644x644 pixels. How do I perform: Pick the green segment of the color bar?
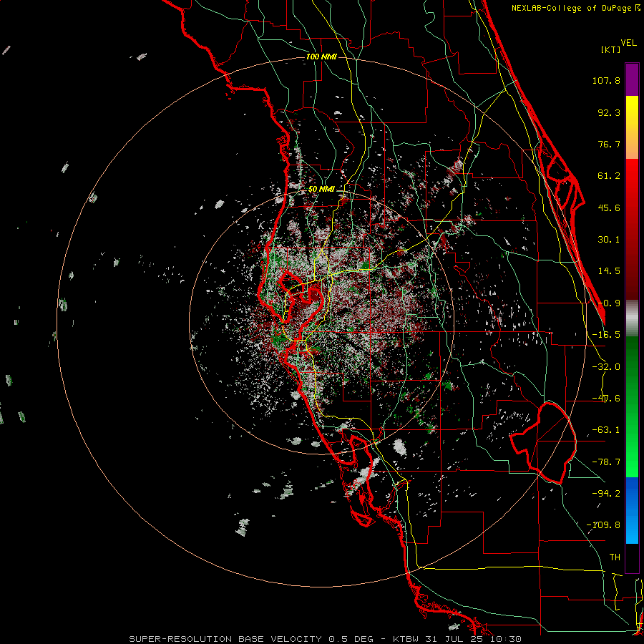[x=632, y=406]
